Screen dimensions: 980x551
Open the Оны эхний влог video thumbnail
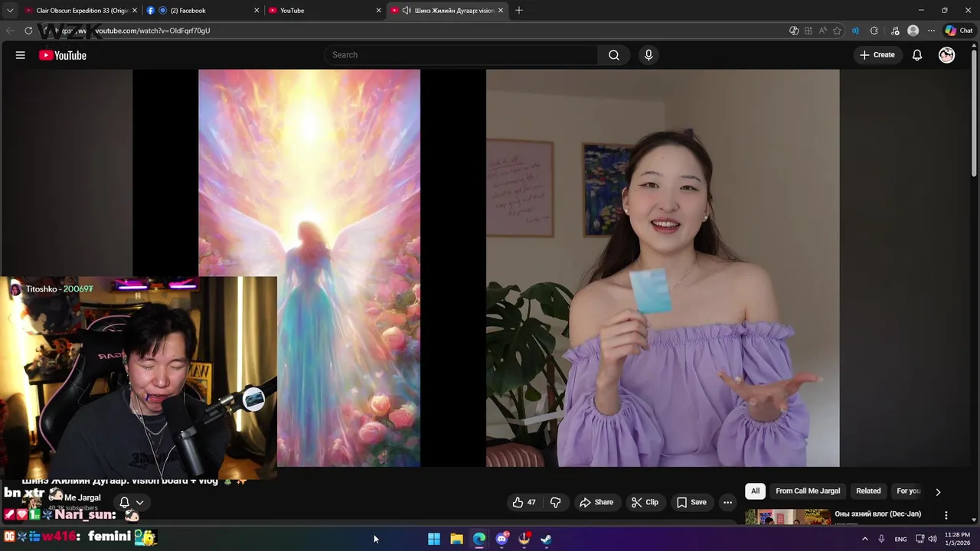[787, 517]
